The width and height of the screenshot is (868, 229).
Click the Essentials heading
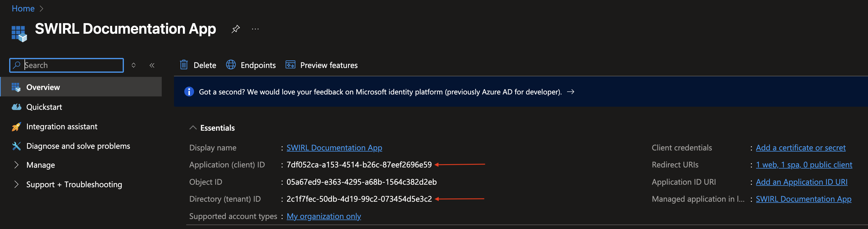tap(217, 128)
